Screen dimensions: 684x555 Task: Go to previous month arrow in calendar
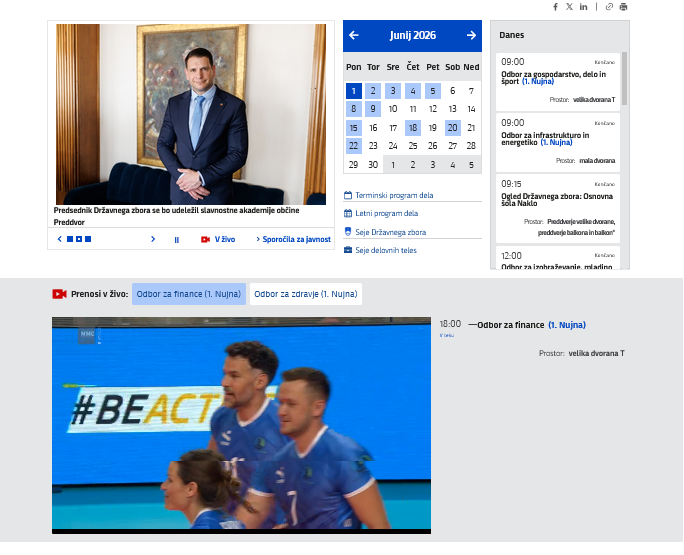tap(354, 35)
